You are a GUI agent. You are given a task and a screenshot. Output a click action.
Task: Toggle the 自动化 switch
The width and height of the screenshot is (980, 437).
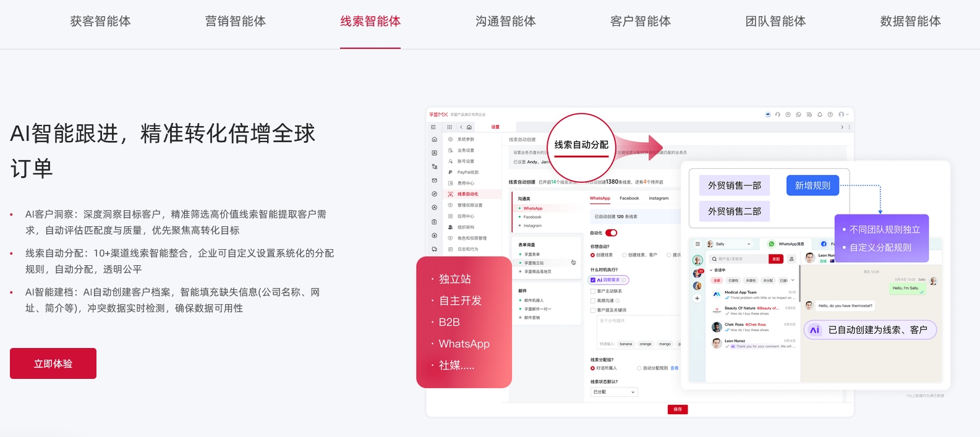(x=611, y=233)
